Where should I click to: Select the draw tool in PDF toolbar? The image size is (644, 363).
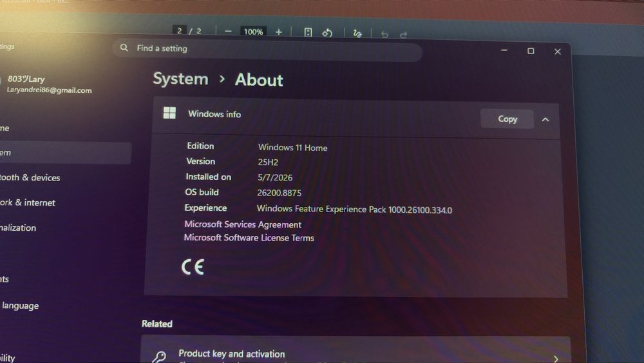[357, 34]
